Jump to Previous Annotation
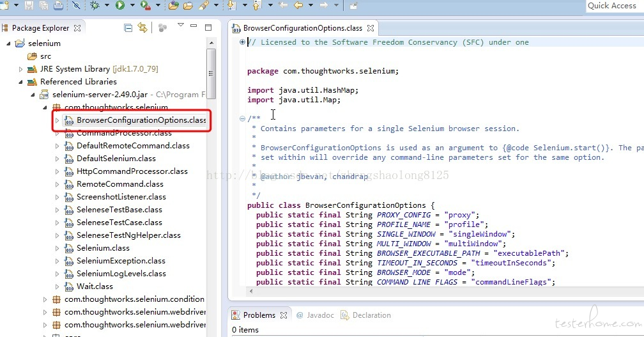This screenshot has width=644, height=337. 257,5
